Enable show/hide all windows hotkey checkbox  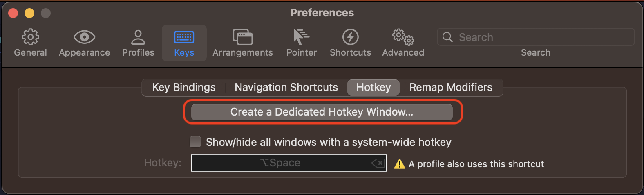195,142
